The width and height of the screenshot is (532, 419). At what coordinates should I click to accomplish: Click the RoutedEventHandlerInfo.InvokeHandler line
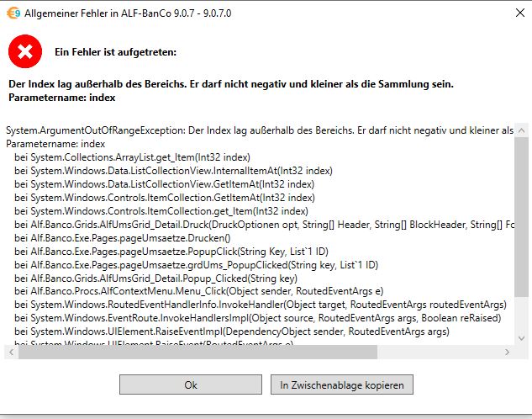point(261,305)
